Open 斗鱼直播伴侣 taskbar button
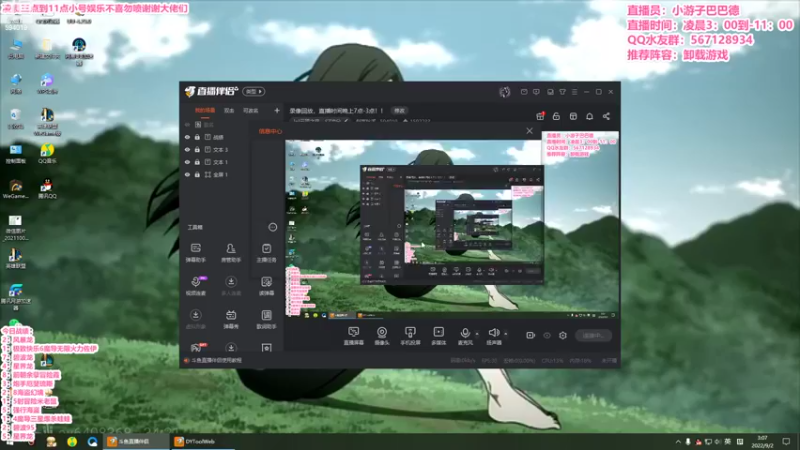Image resolution: width=800 pixels, height=450 pixels. pyautogui.click(x=136, y=441)
